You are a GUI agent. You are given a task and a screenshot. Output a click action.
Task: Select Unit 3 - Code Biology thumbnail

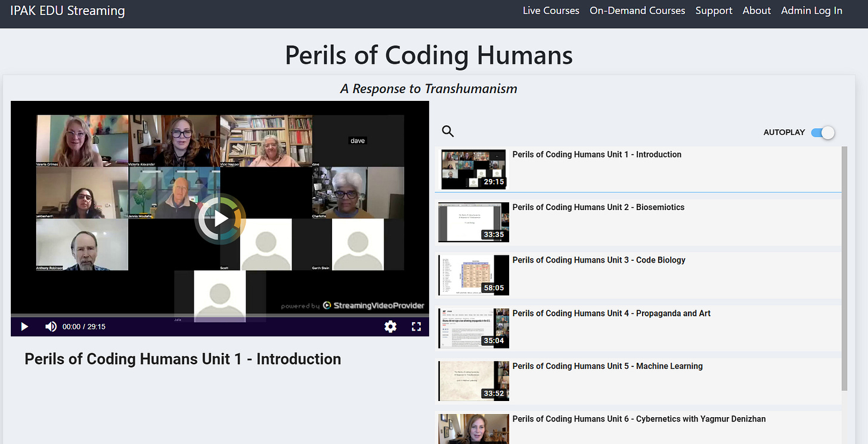pos(473,275)
